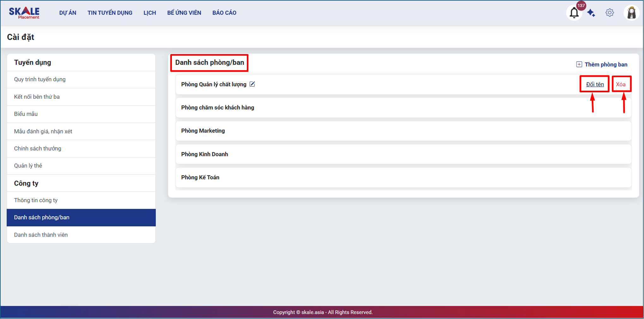
Task: Click the plus icon for Thêm phòng ban
Action: [579, 64]
